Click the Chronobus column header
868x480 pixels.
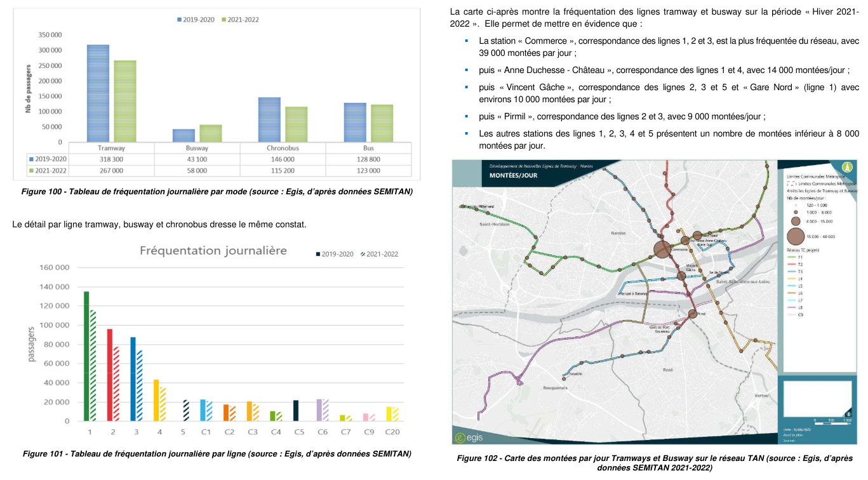[283, 147]
